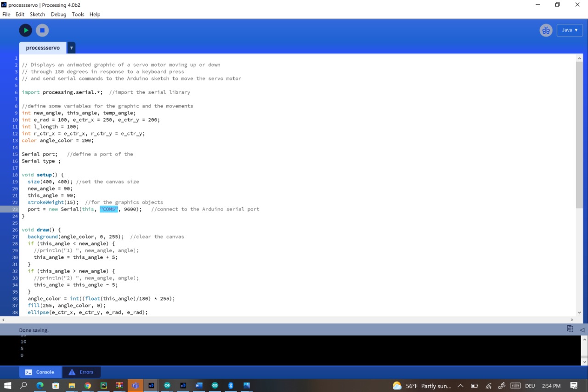This screenshot has width=588, height=392.
Task: Open the tab options arrow beside processservo
Action: tap(71, 48)
